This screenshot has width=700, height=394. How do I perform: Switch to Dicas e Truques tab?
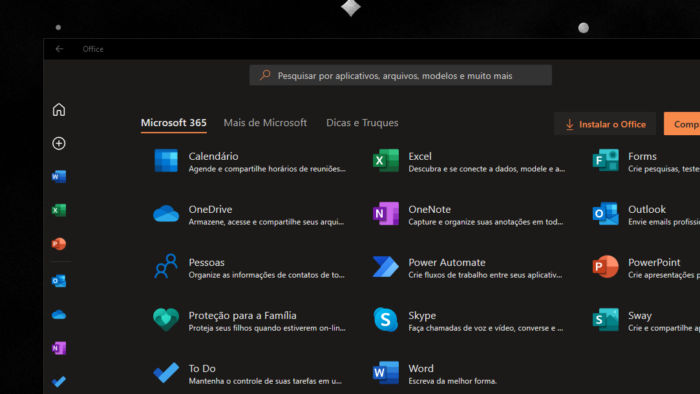click(362, 123)
